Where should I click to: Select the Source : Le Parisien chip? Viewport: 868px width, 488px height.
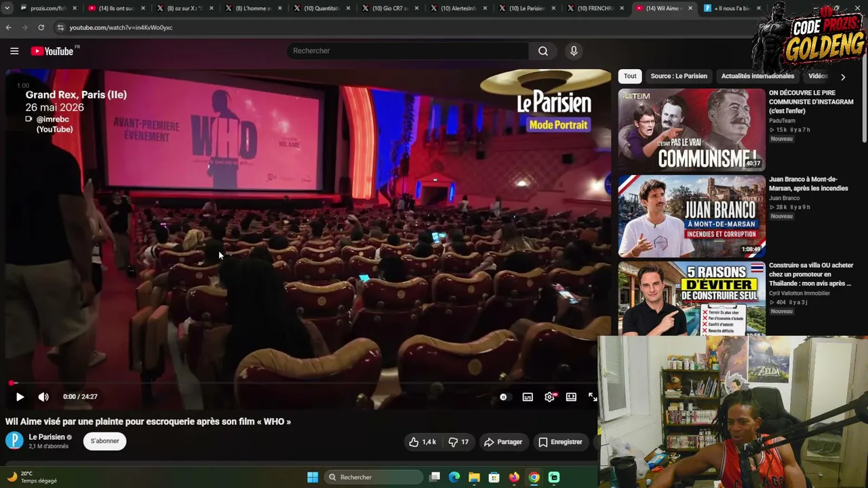(679, 76)
